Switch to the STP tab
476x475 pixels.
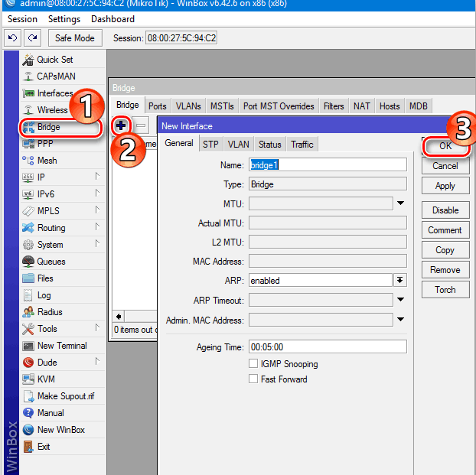point(210,145)
